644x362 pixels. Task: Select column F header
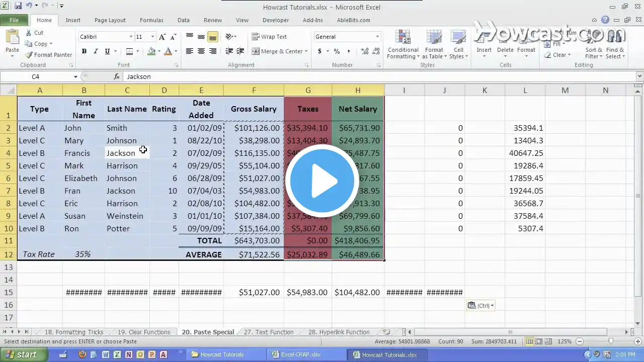pos(254,90)
